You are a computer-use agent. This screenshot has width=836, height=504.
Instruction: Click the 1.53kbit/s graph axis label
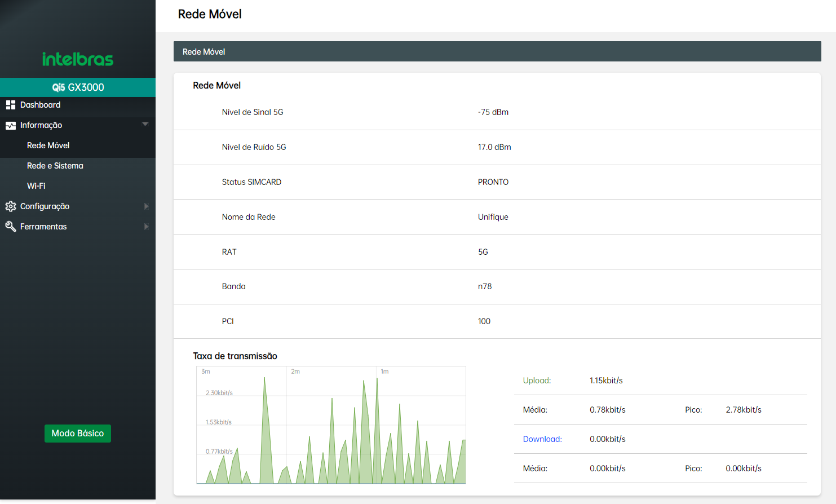(219, 422)
